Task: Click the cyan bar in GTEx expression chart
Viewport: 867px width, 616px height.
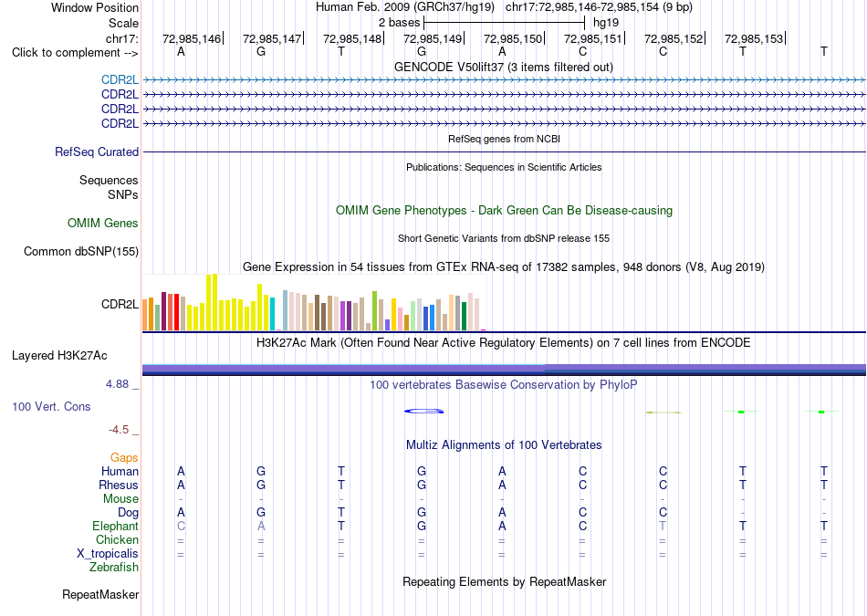Action: (x=272, y=314)
